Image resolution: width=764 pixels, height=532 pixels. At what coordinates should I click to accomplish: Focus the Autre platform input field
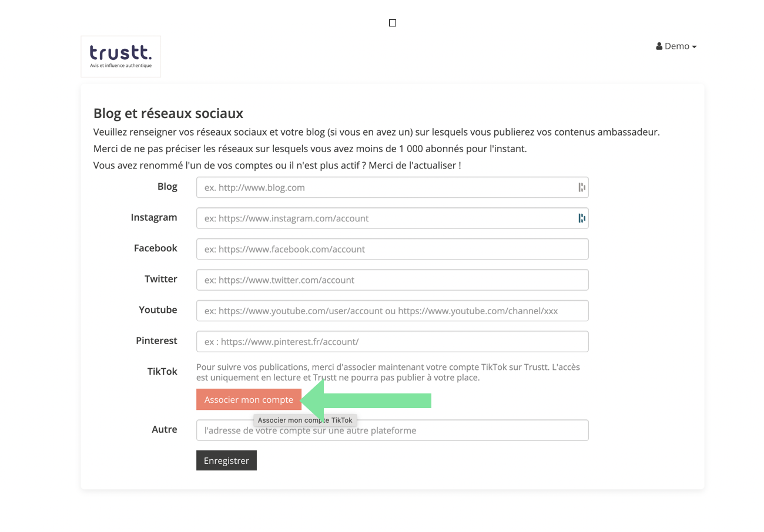392,430
